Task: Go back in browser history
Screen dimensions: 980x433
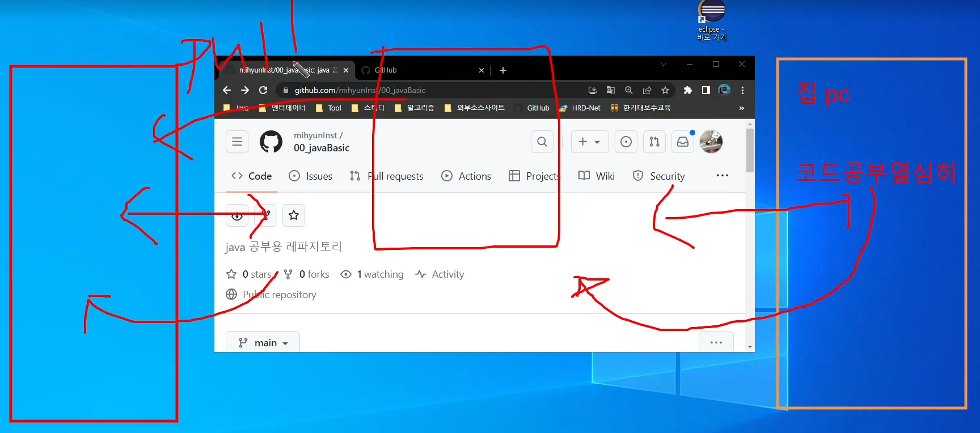Action: (227, 90)
